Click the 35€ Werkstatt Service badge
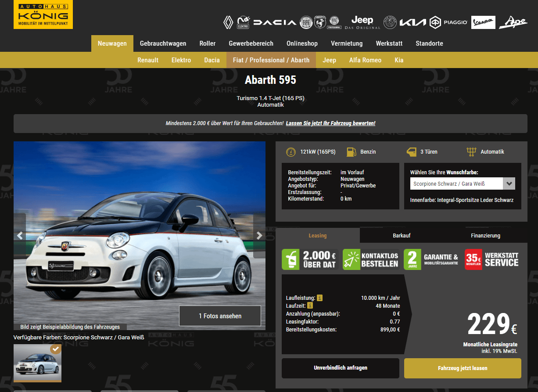538x392 pixels. coord(492,259)
